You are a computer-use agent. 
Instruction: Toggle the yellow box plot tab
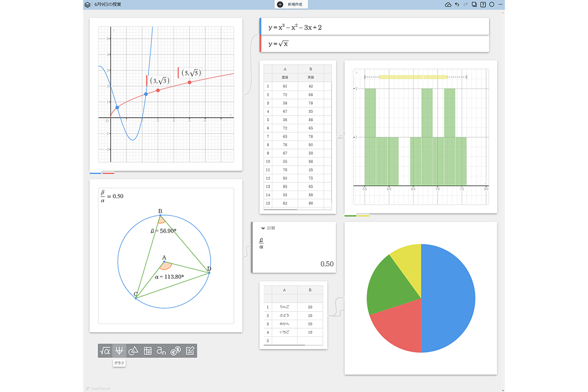point(363,216)
